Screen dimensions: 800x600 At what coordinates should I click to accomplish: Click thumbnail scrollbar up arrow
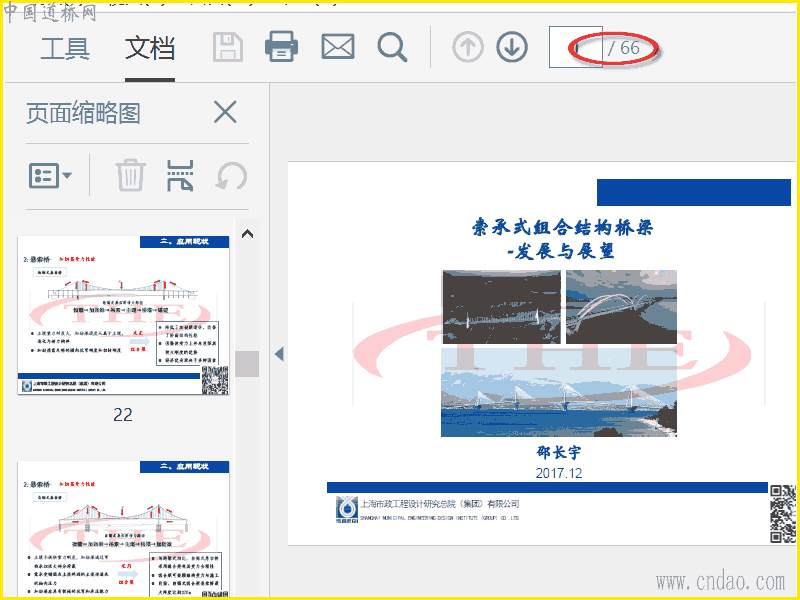click(x=247, y=234)
